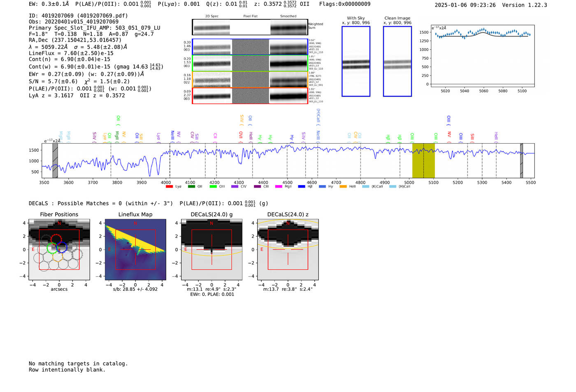Click the gray hatched region near 3550 Å

[55, 161]
